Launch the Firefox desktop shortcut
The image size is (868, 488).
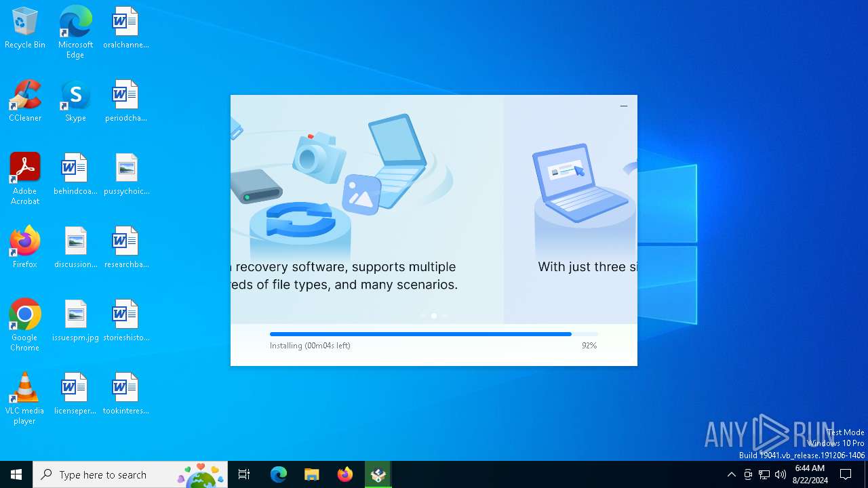(x=25, y=248)
